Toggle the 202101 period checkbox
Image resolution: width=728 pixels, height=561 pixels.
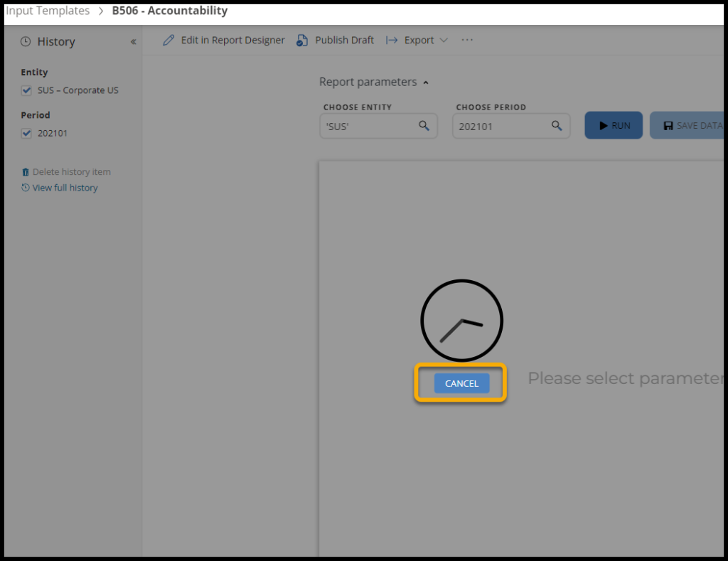(x=27, y=133)
